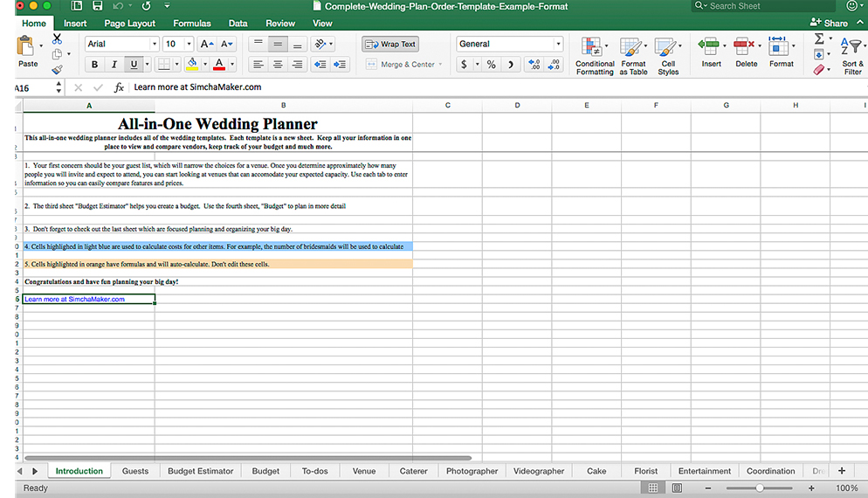Apply currency dollar format

tap(464, 65)
